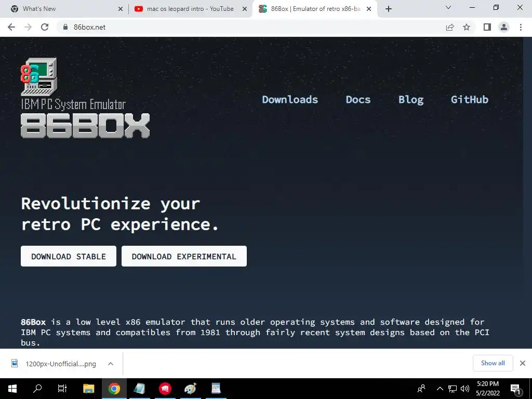Close the YouTube tab
The height and width of the screenshot is (399, 532).
[x=245, y=9]
